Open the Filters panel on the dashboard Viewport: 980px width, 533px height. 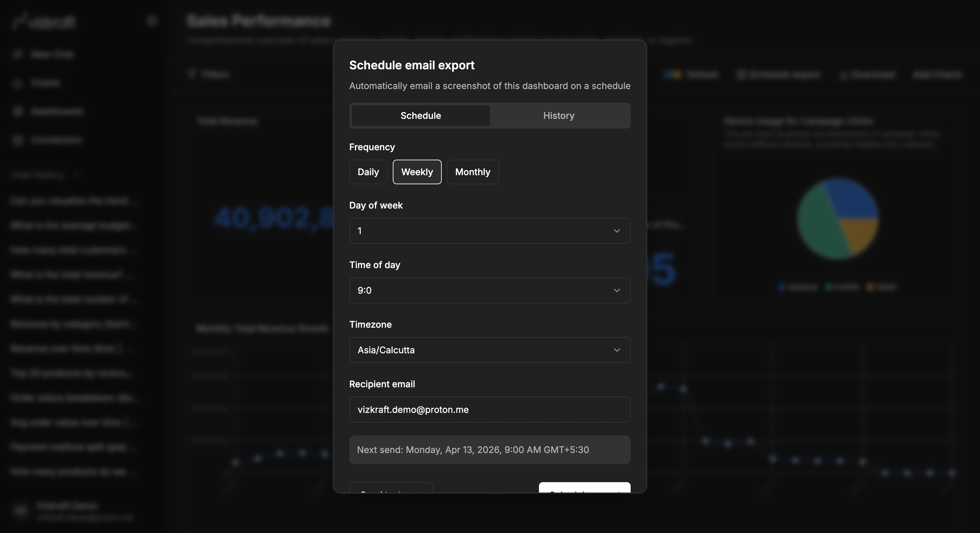[x=208, y=74]
